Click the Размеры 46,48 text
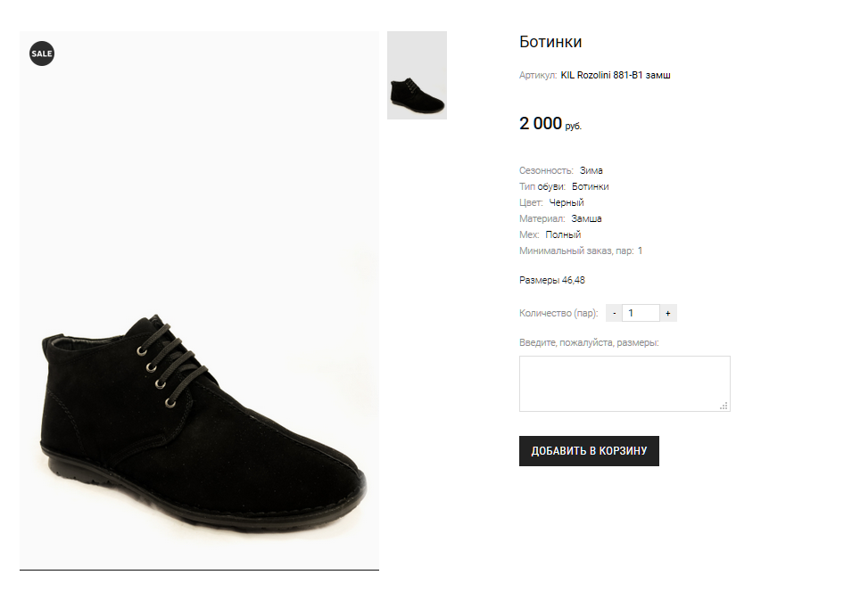 552,280
